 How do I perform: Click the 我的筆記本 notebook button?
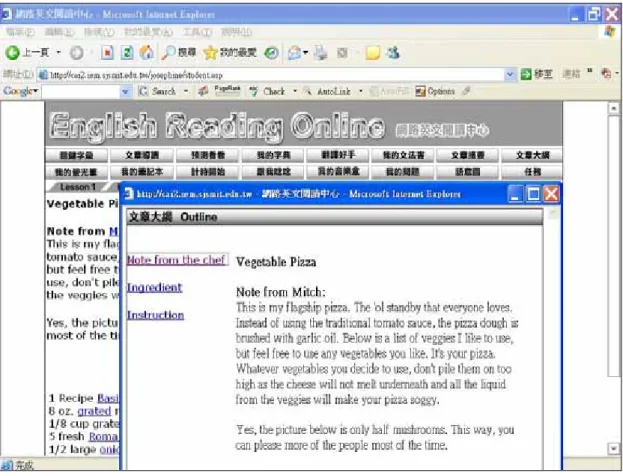point(142,172)
